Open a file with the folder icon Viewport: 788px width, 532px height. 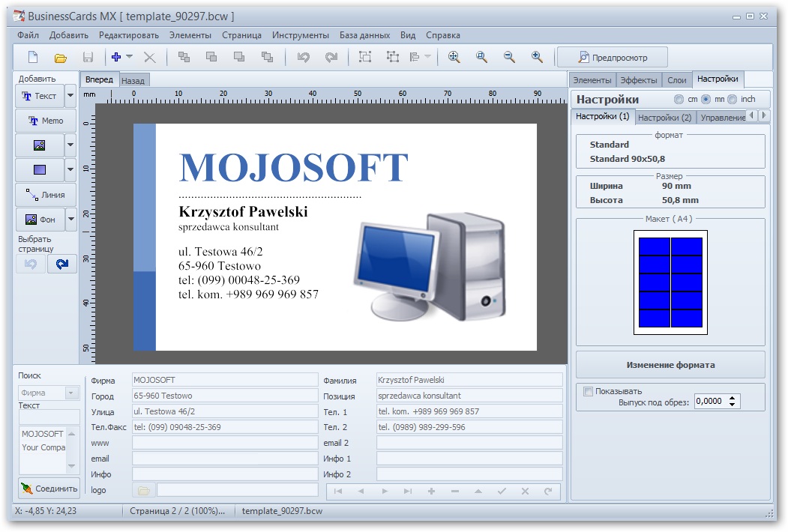coord(61,57)
